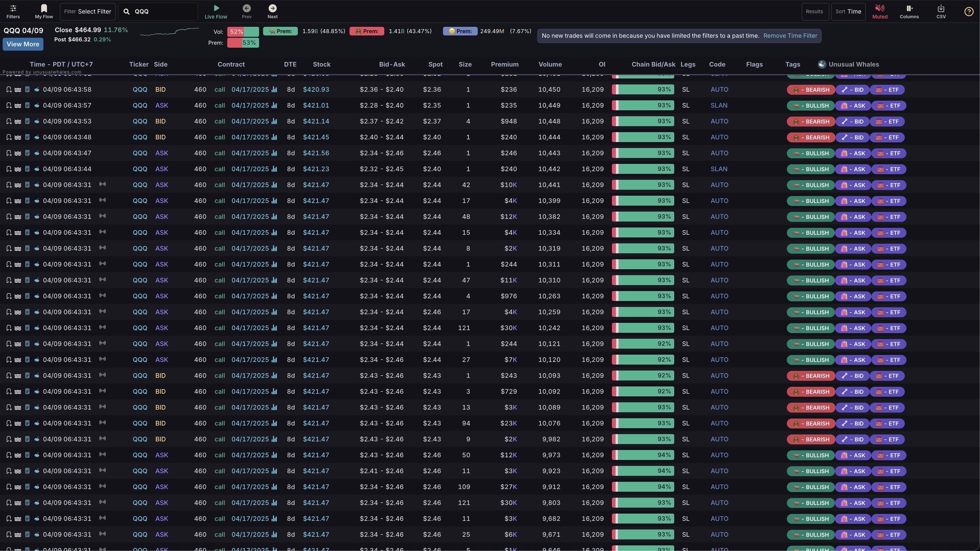The width and height of the screenshot is (980, 551).
Task: Click the View More button
Action: (x=23, y=44)
